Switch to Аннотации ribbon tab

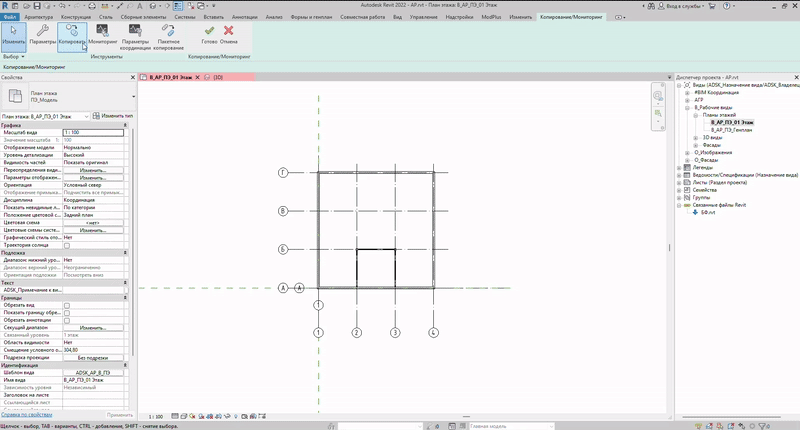coord(244,17)
